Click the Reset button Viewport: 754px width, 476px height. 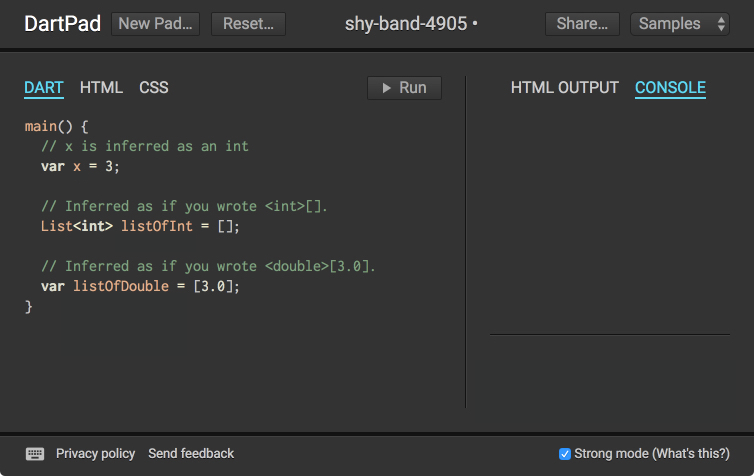248,24
